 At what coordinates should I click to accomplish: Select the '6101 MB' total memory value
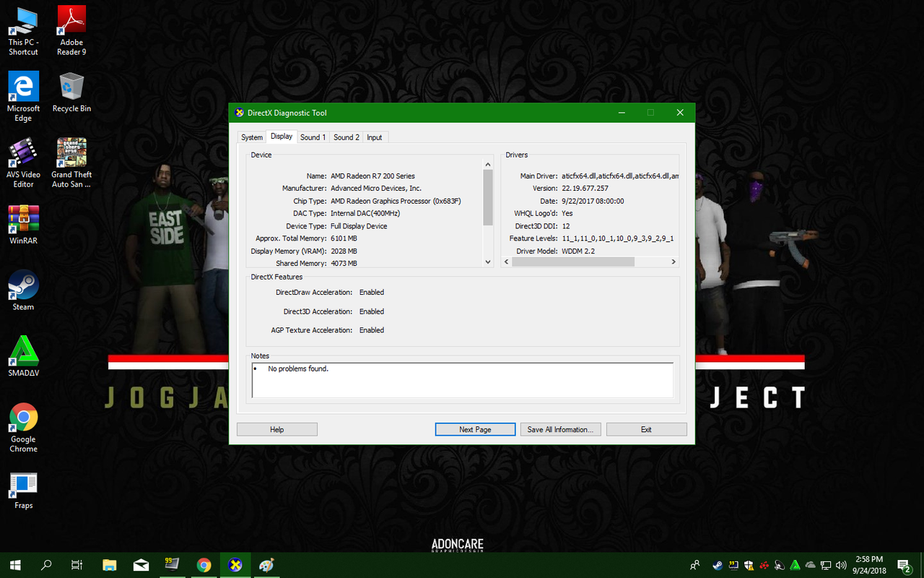(x=344, y=238)
